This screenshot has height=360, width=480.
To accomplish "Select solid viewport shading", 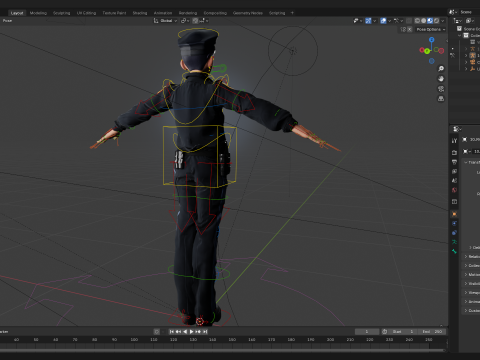I will click(424, 21).
